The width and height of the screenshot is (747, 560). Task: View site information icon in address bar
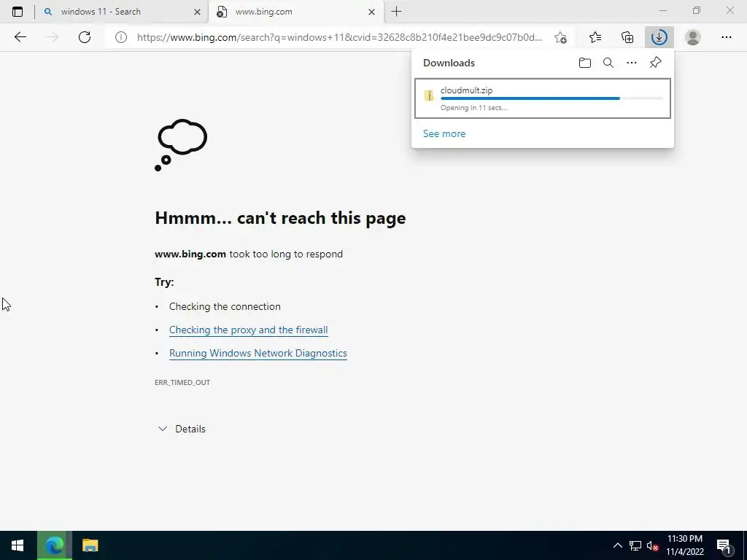pyautogui.click(x=121, y=37)
